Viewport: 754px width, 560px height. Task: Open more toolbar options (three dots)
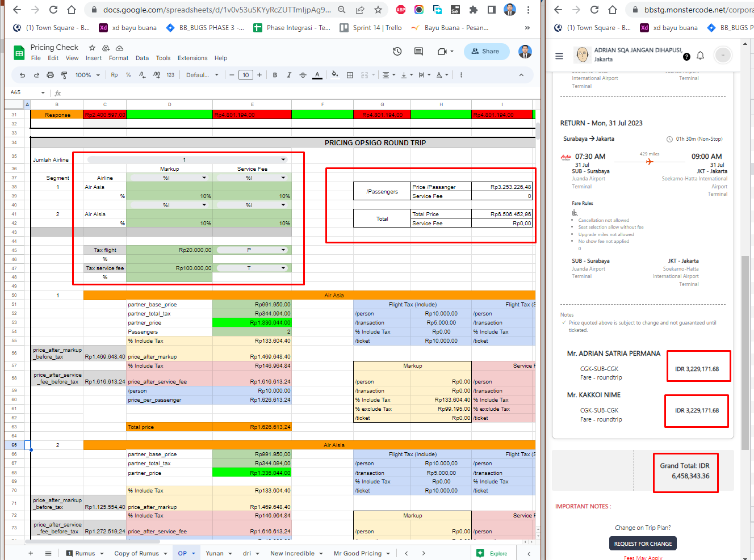[461, 75]
